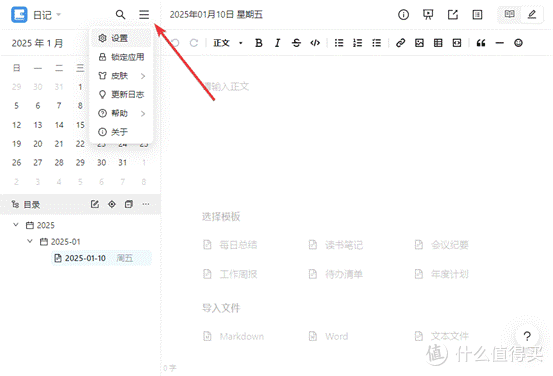Select calendar day 20

tap(38, 144)
